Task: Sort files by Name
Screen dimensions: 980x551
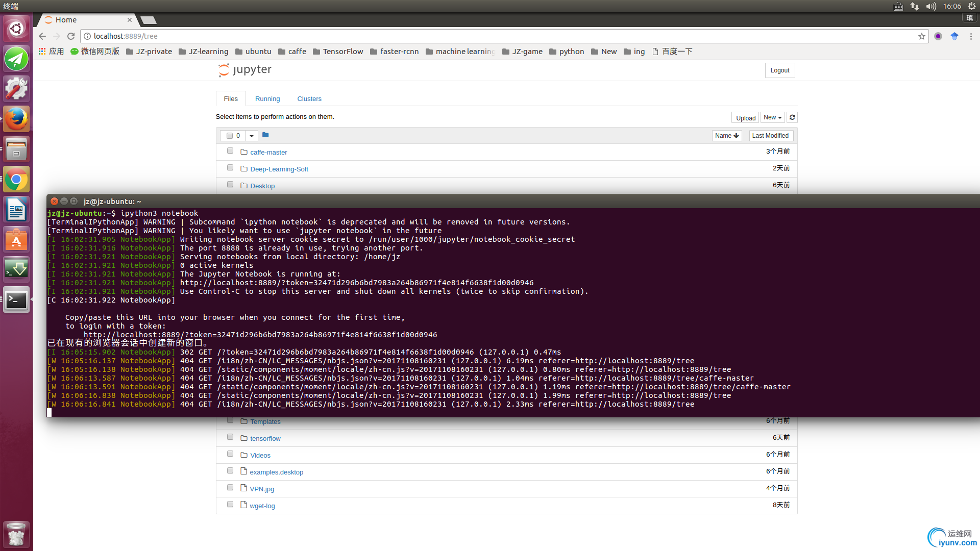Action: click(727, 136)
